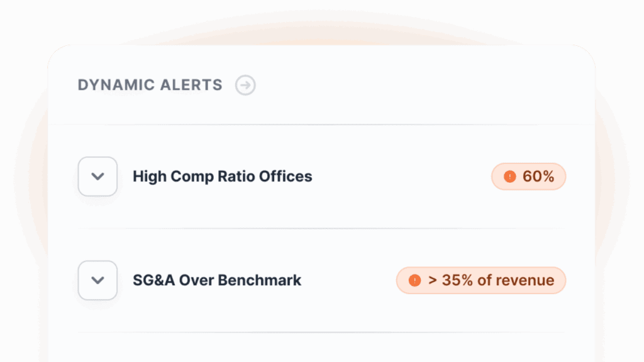The width and height of the screenshot is (644, 362).
Task: Click the divider between the two alert rows
Action: (x=321, y=228)
